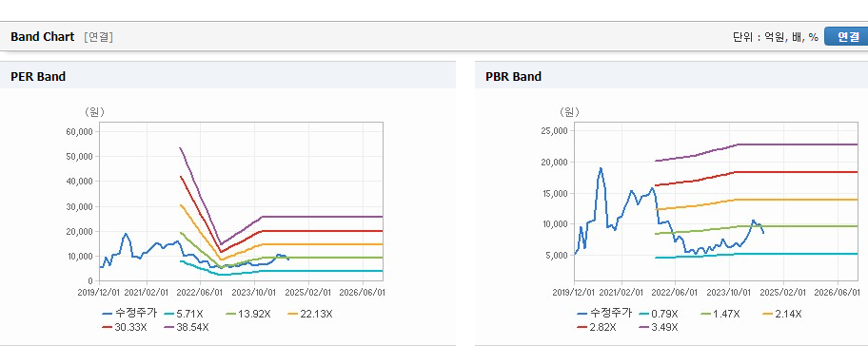Click the blue 연결 button

click(x=846, y=36)
